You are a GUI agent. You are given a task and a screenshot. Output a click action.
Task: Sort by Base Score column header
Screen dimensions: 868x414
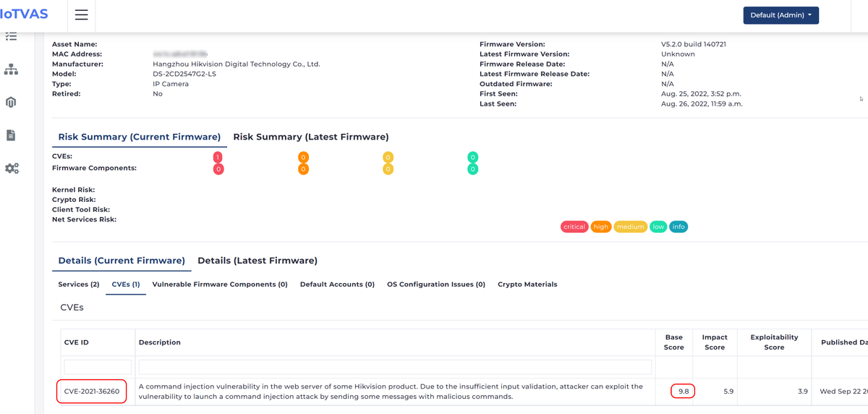[673, 342]
